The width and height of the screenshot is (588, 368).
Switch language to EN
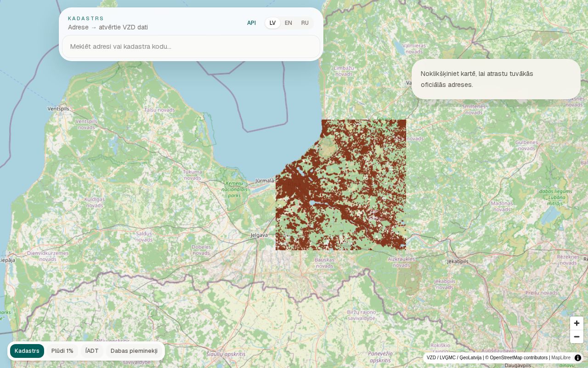pyautogui.click(x=288, y=23)
